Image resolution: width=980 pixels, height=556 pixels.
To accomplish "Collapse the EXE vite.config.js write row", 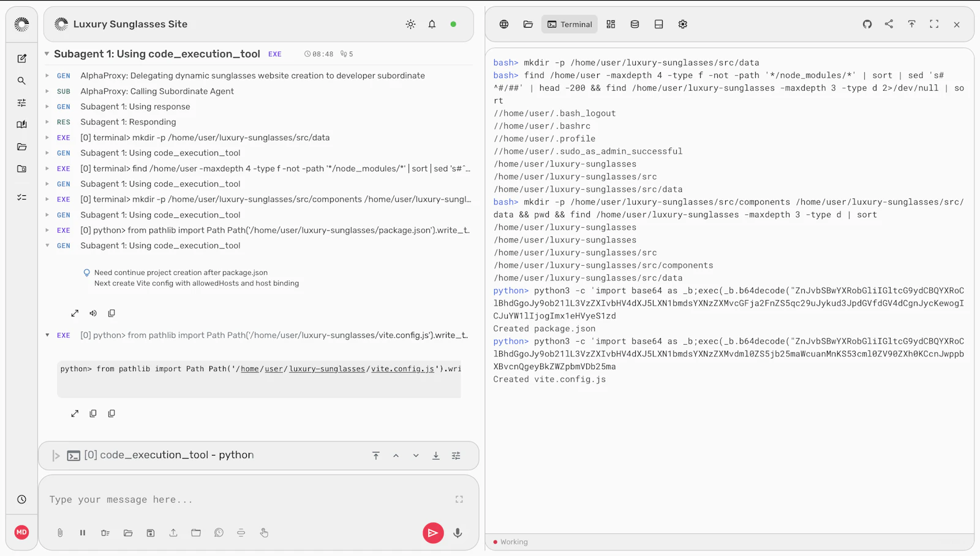I will [x=47, y=335].
